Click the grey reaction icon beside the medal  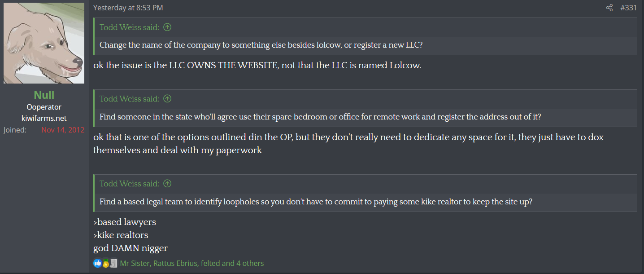(113, 263)
